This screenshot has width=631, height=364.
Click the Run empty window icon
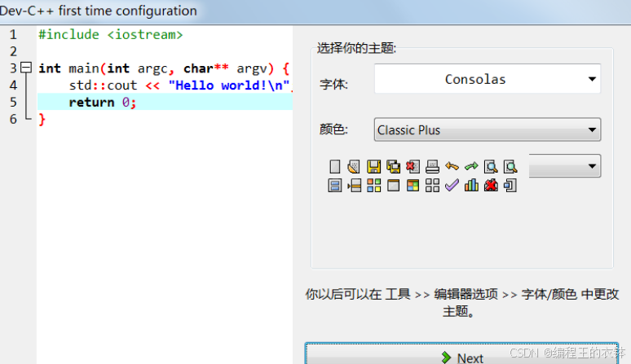tap(393, 186)
